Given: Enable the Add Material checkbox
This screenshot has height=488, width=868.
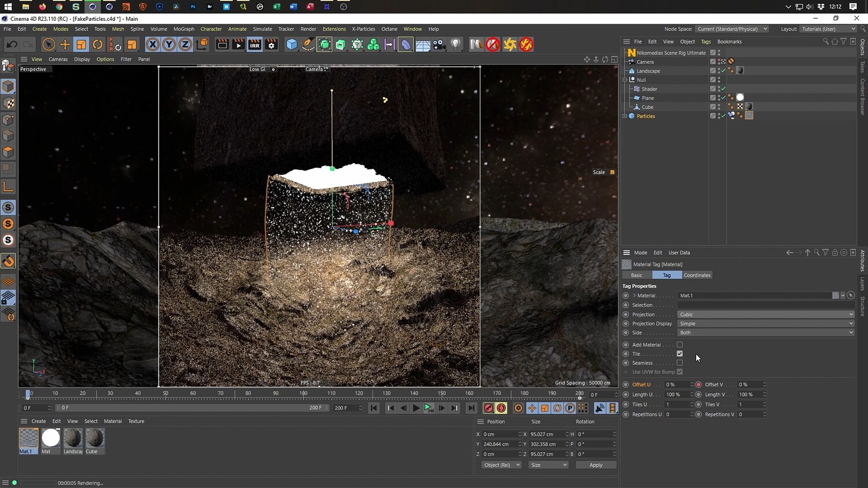Looking at the screenshot, I should (679, 345).
